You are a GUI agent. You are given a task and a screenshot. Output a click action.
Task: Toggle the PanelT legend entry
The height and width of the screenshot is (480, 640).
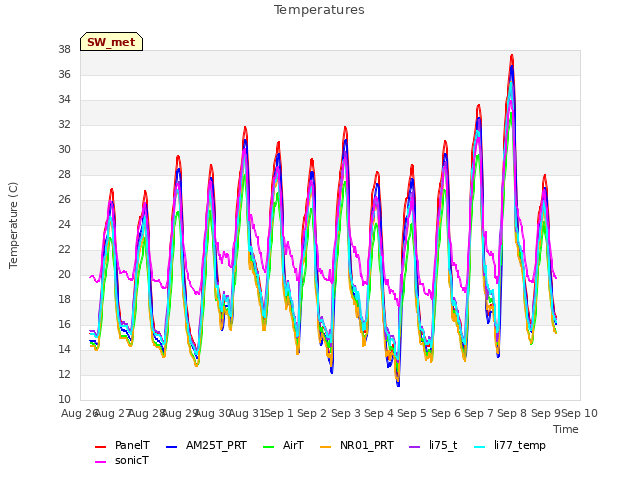122,445
